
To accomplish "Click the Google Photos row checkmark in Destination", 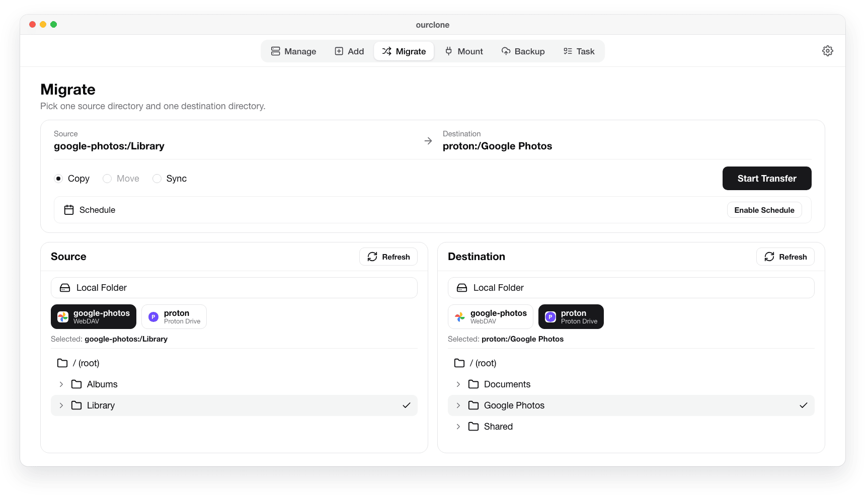I will [804, 405].
